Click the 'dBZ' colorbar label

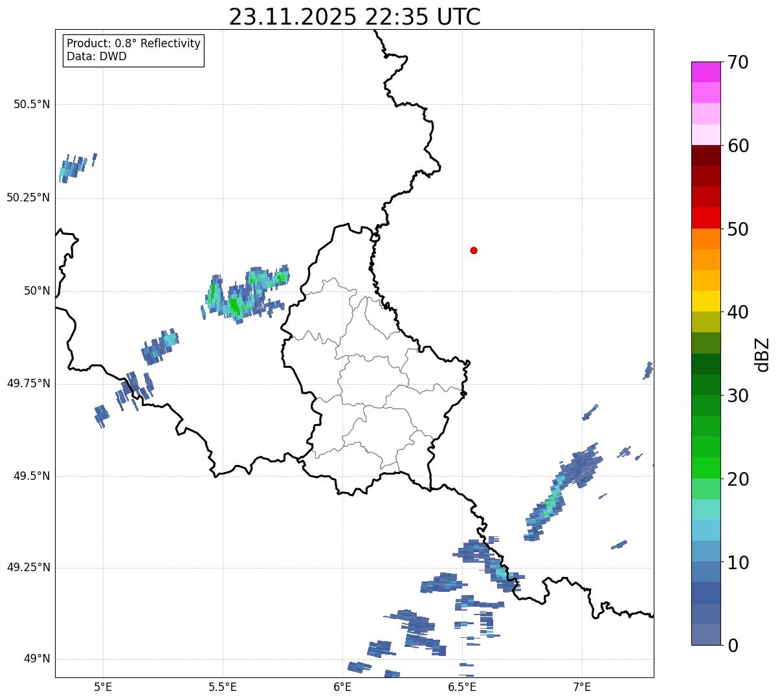point(763,354)
